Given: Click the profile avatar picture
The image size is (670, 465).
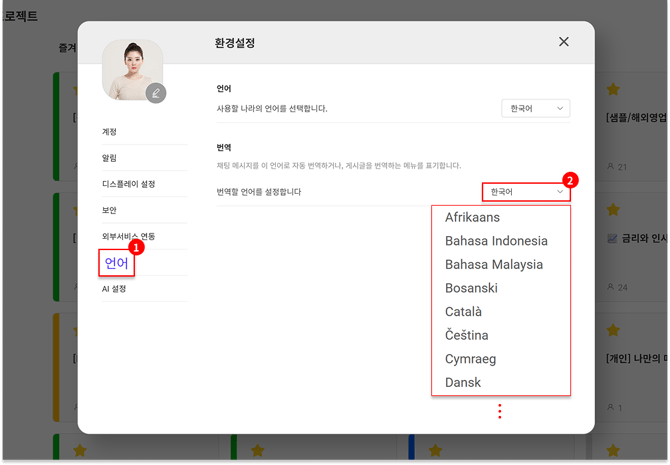Looking at the screenshot, I should coord(130,70).
